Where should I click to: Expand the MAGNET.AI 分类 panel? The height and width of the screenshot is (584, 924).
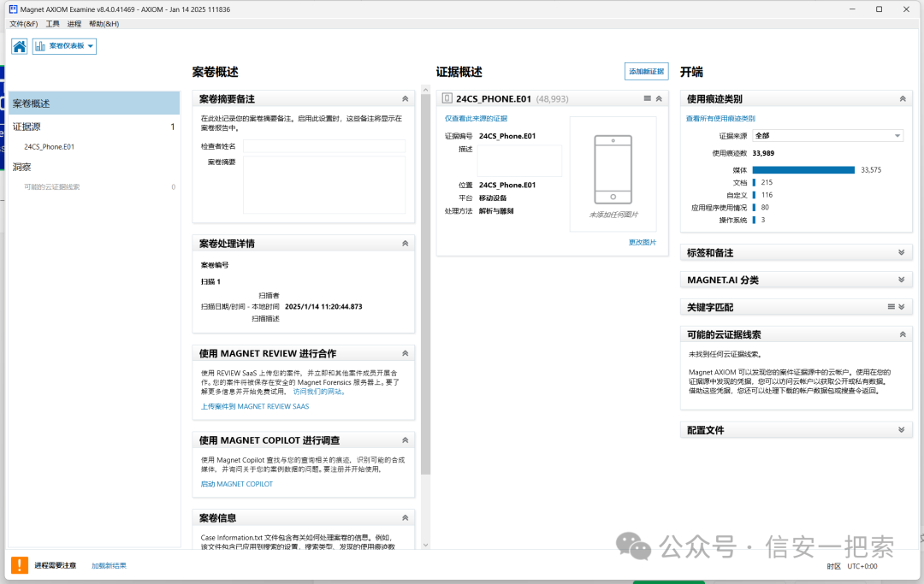[x=901, y=280]
